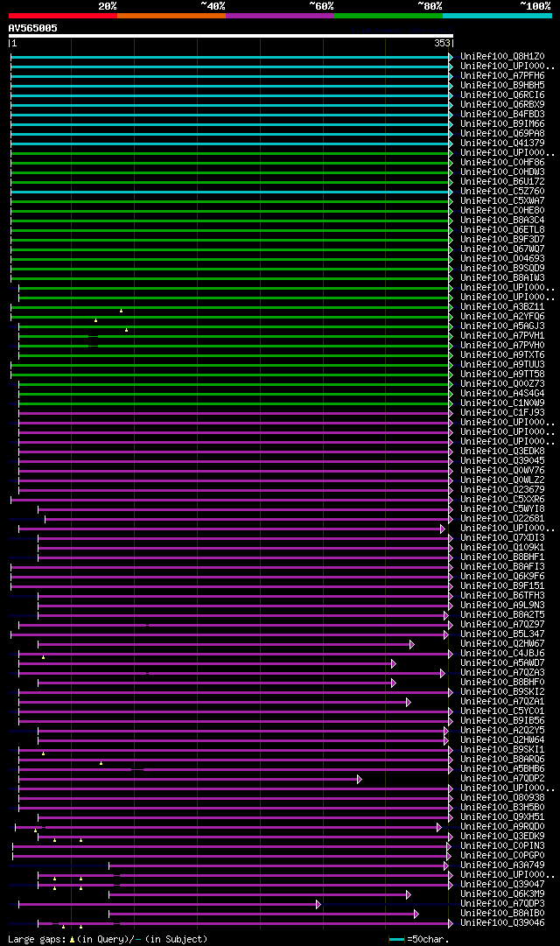Screen dimensions: 560x946
Task: Click the white query sequence bar
Action: pos(230,36)
